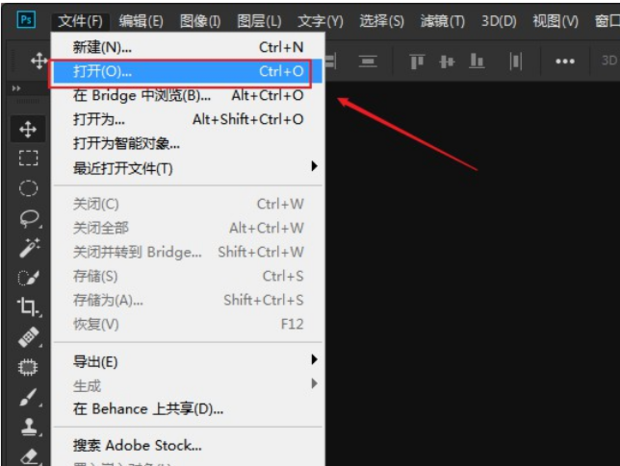
Task: Open the 编辑(E) menu
Action: [x=141, y=21]
